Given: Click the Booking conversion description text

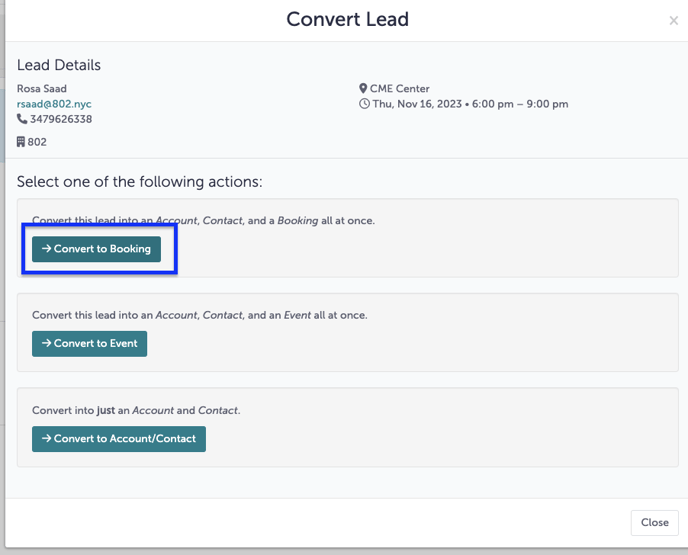Looking at the screenshot, I should [203, 220].
